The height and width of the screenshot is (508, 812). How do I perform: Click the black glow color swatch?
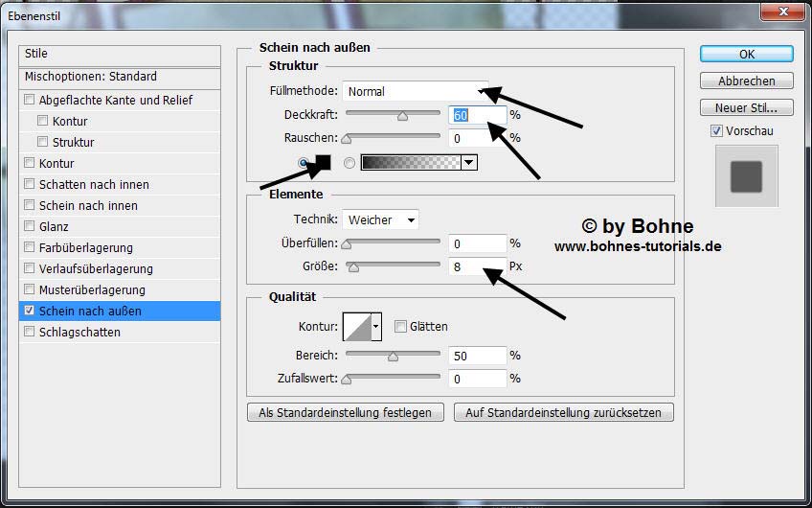point(323,163)
